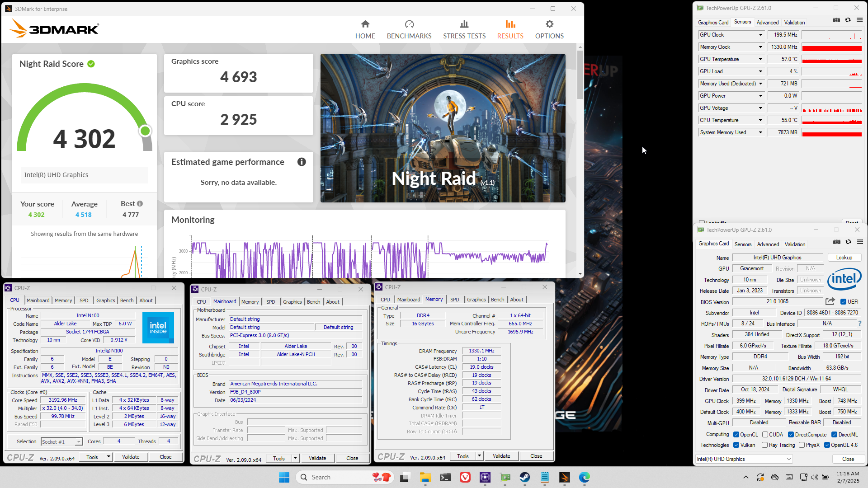Show hidden system tray icons chevron
The height and width of the screenshot is (488, 868).
745,477
